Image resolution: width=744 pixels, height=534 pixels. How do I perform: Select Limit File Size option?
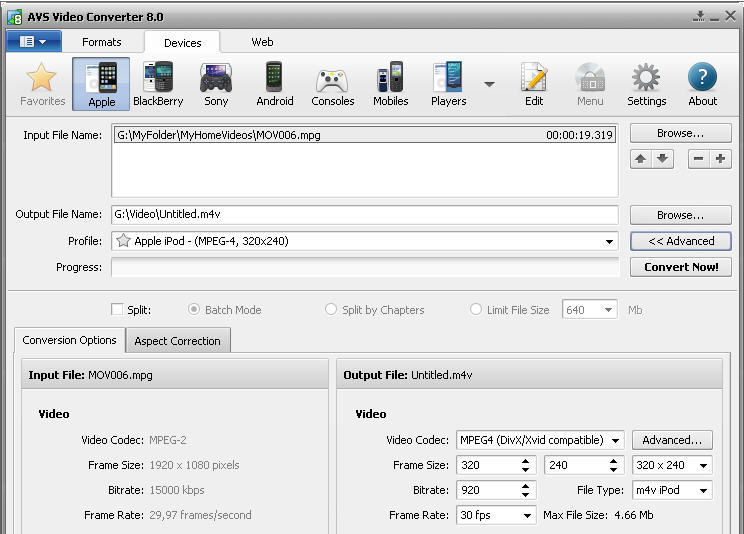pyautogui.click(x=475, y=309)
